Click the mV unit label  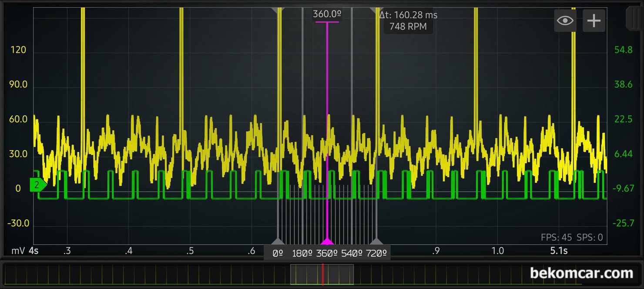click(x=18, y=251)
